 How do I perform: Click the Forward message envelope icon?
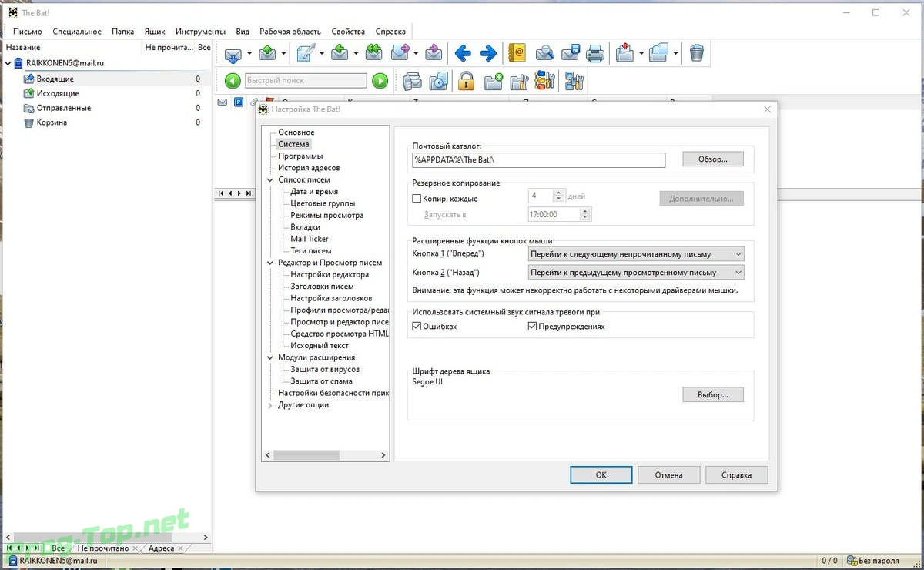point(400,53)
